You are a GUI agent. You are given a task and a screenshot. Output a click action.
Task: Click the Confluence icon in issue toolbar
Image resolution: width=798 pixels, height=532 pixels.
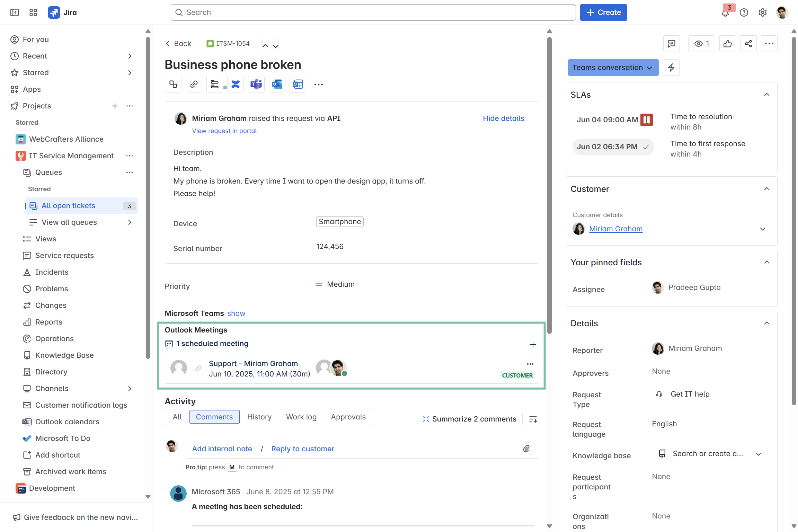pos(236,84)
